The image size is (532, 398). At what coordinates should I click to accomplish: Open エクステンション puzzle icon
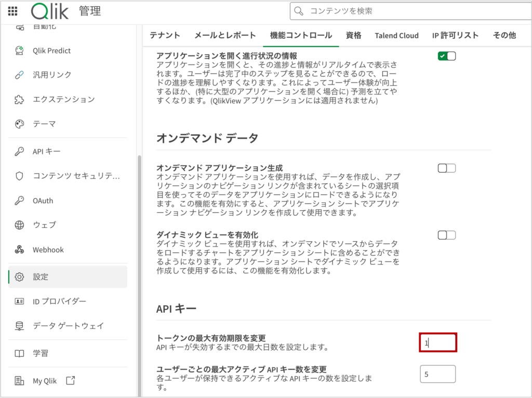tap(19, 99)
